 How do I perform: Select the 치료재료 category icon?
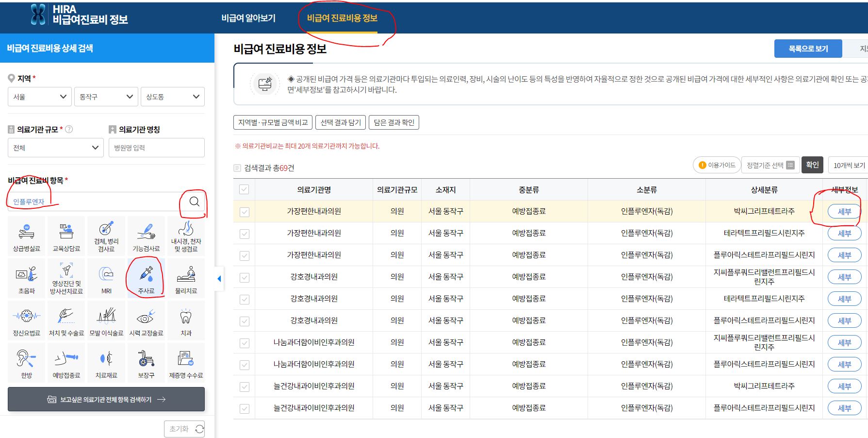106,363
